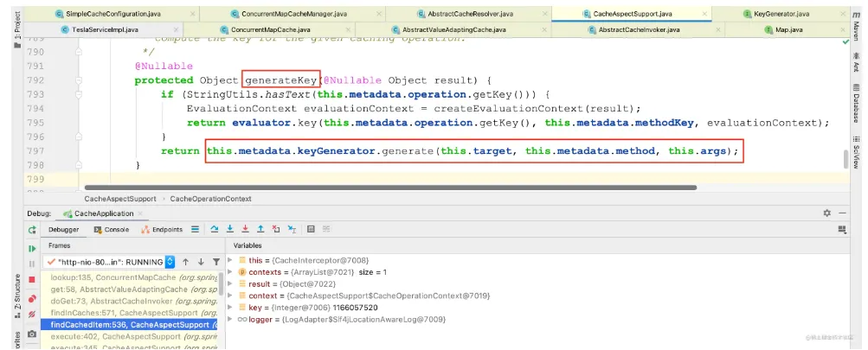Open the Database tool window
The height and width of the screenshot is (350, 868).
pos(857,104)
